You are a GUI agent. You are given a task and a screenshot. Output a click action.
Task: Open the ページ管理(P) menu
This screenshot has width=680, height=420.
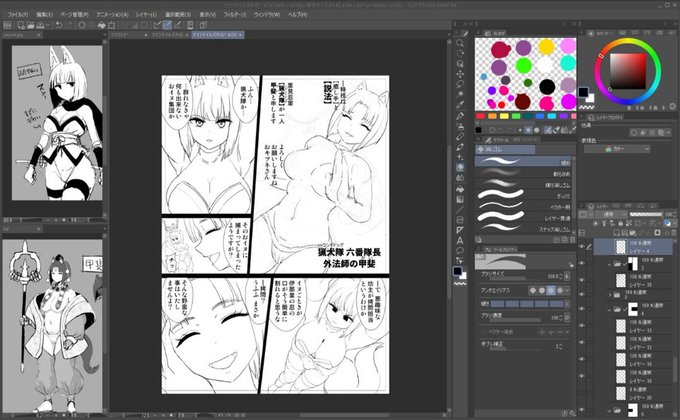tap(74, 14)
